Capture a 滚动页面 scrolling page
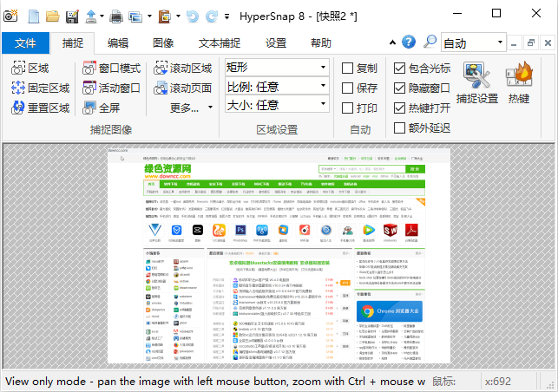This screenshot has height=392, width=558. point(182,88)
